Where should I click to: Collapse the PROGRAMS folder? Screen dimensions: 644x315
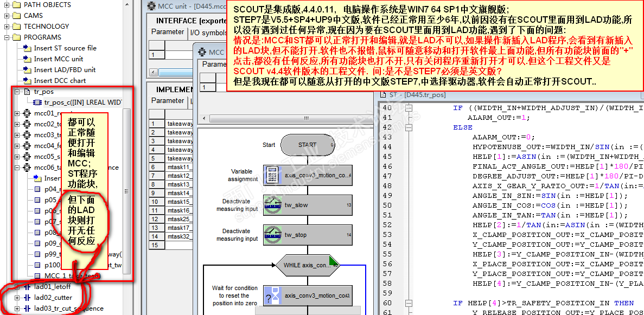[7, 37]
